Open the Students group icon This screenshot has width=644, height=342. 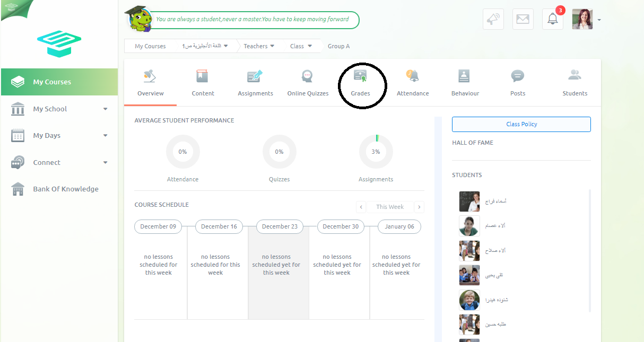575,75
